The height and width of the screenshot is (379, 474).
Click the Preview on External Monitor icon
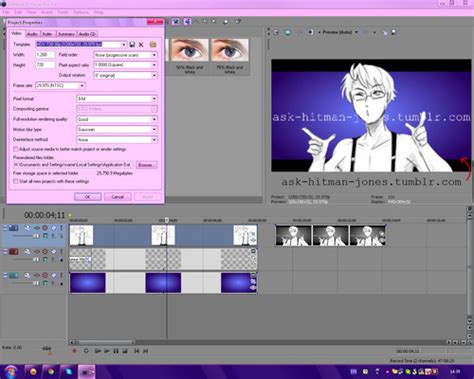point(287,32)
